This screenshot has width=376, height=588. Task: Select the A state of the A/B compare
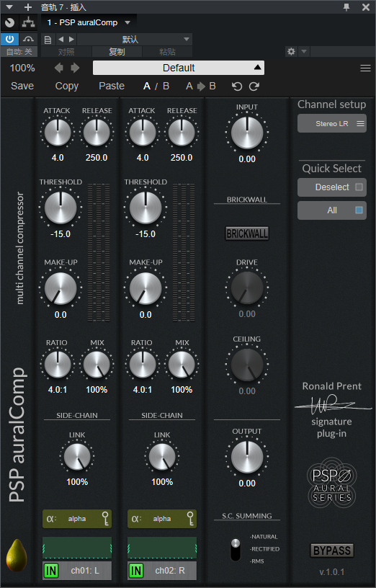point(147,86)
